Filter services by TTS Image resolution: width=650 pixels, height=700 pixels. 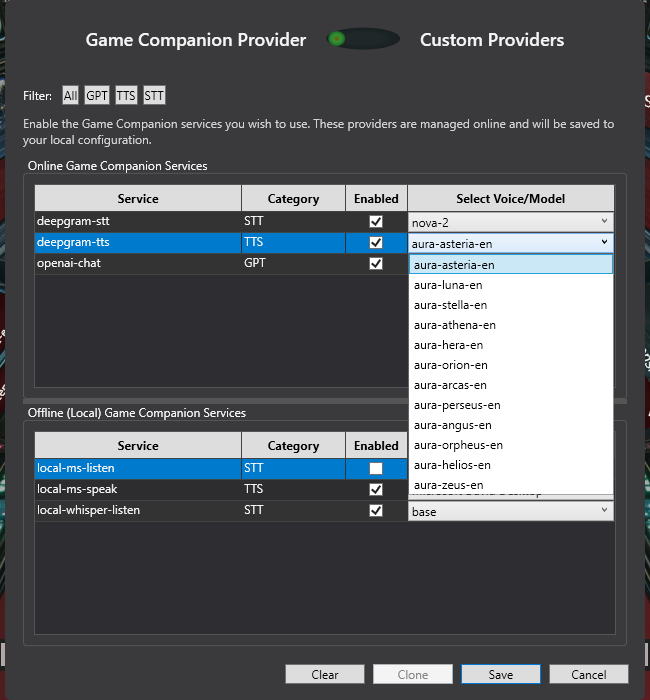tap(126, 96)
